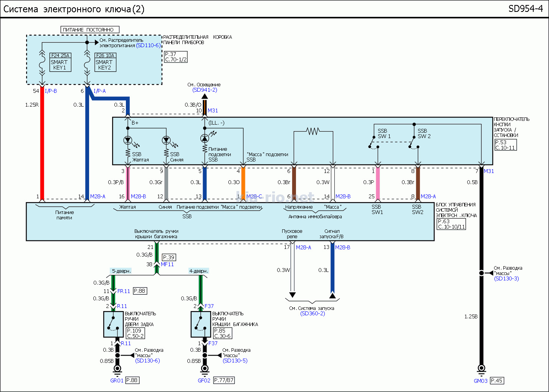Open the SD130-6 ground distribution link

point(147,361)
